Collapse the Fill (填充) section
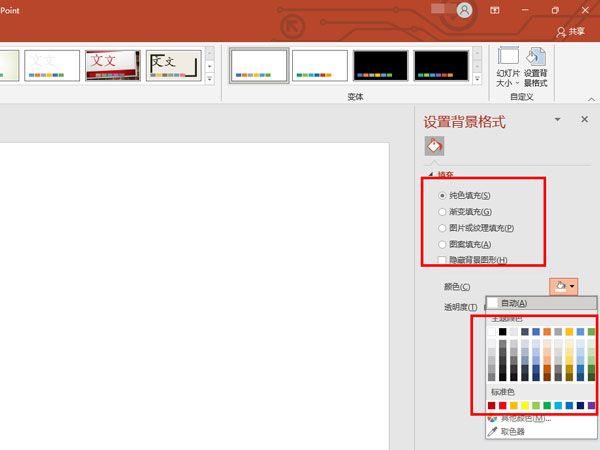 click(x=432, y=174)
